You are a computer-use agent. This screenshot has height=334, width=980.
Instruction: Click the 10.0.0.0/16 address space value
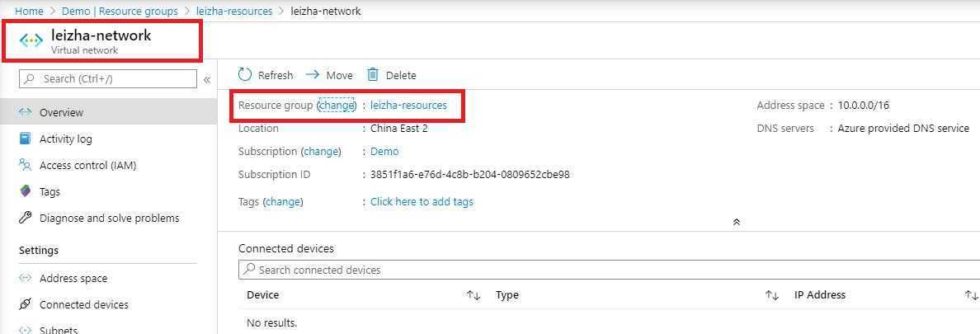pyautogui.click(x=863, y=106)
